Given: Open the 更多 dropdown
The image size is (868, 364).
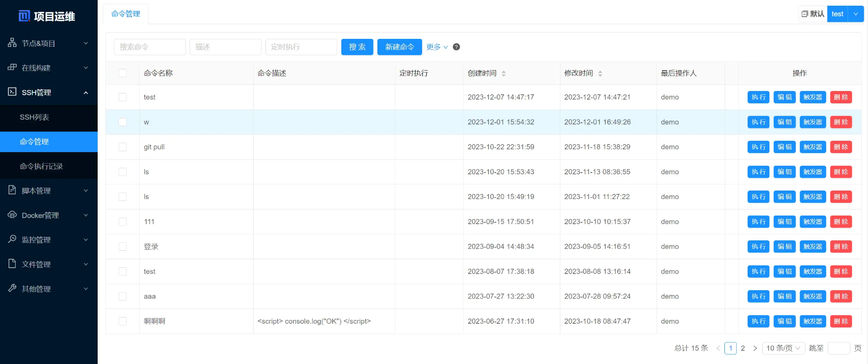Looking at the screenshot, I should (x=437, y=47).
